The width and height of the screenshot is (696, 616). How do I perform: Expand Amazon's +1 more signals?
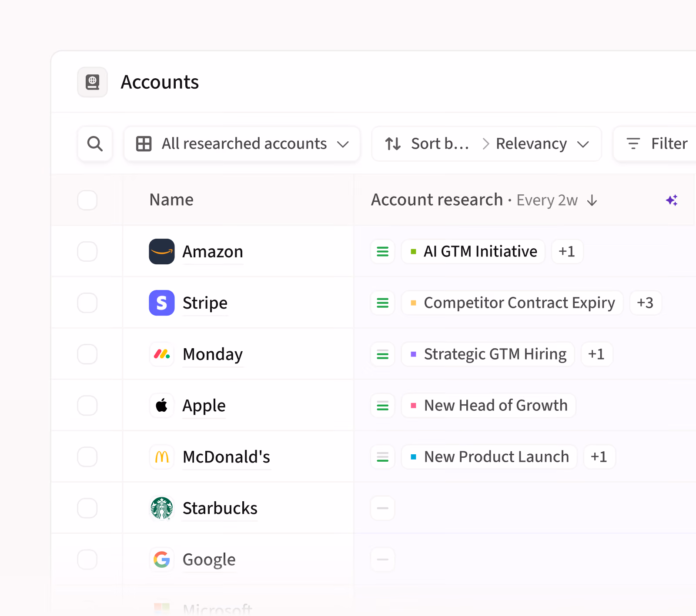[x=567, y=251]
